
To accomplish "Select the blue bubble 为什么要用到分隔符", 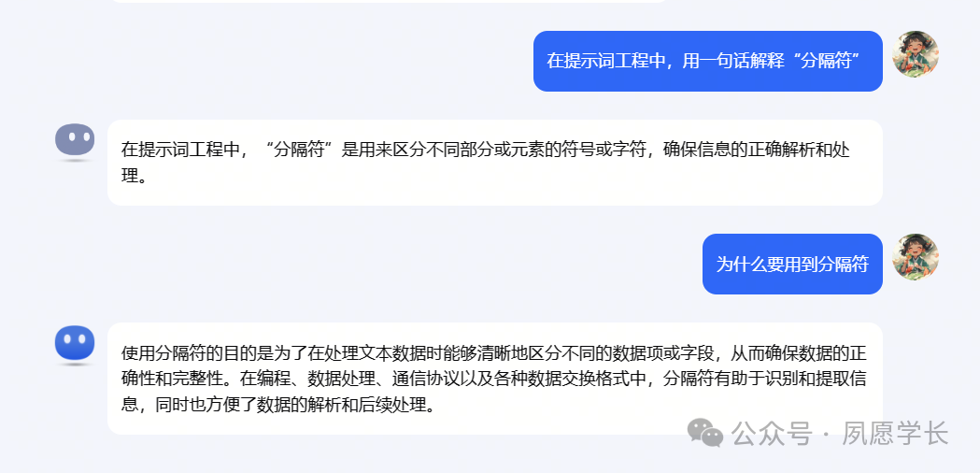I will point(792,264).
